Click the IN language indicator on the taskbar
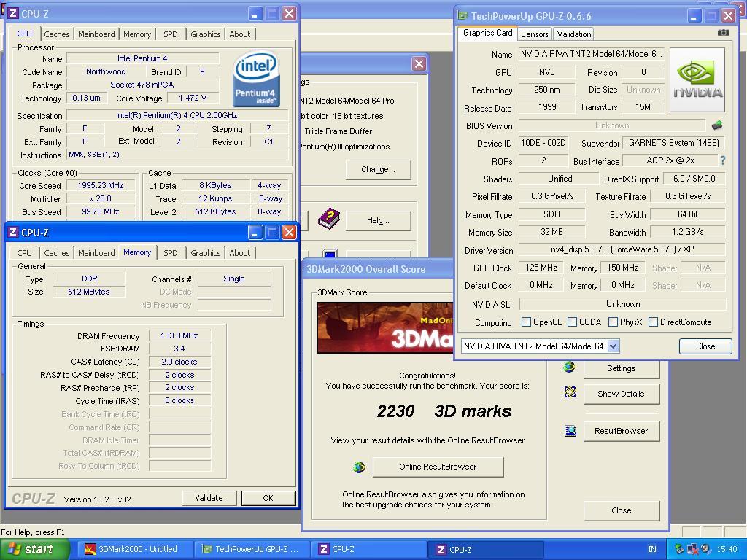The height and width of the screenshot is (560, 747). [651, 549]
